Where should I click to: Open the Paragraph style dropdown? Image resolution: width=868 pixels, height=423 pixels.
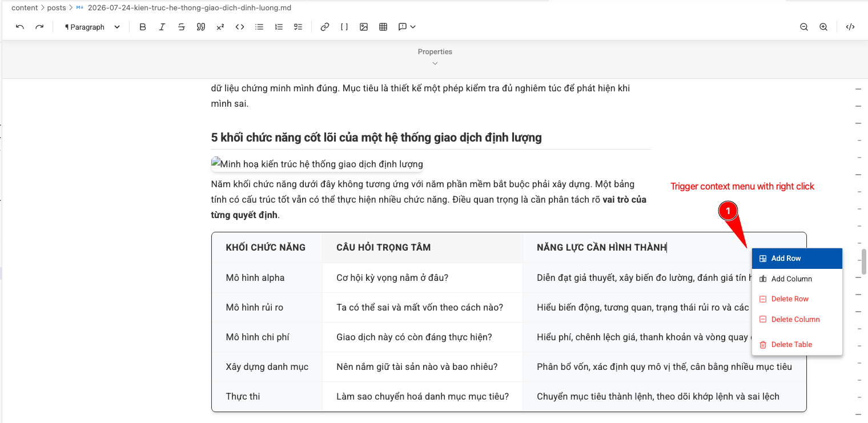(92, 27)
